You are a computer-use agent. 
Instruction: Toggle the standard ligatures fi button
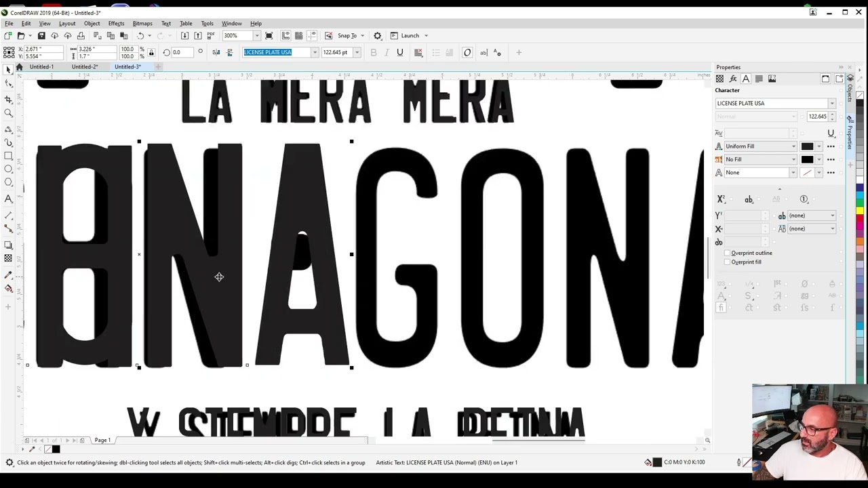[x=721, y=308]
